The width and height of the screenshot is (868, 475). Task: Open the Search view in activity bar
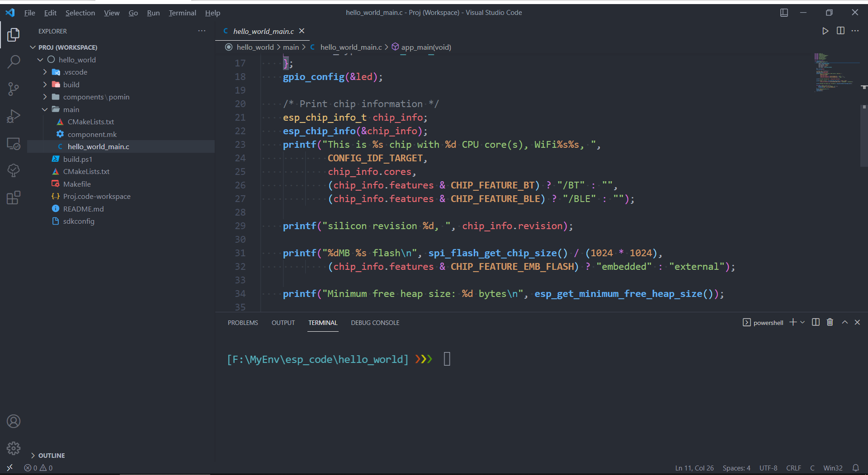click(x=14, y=61)
